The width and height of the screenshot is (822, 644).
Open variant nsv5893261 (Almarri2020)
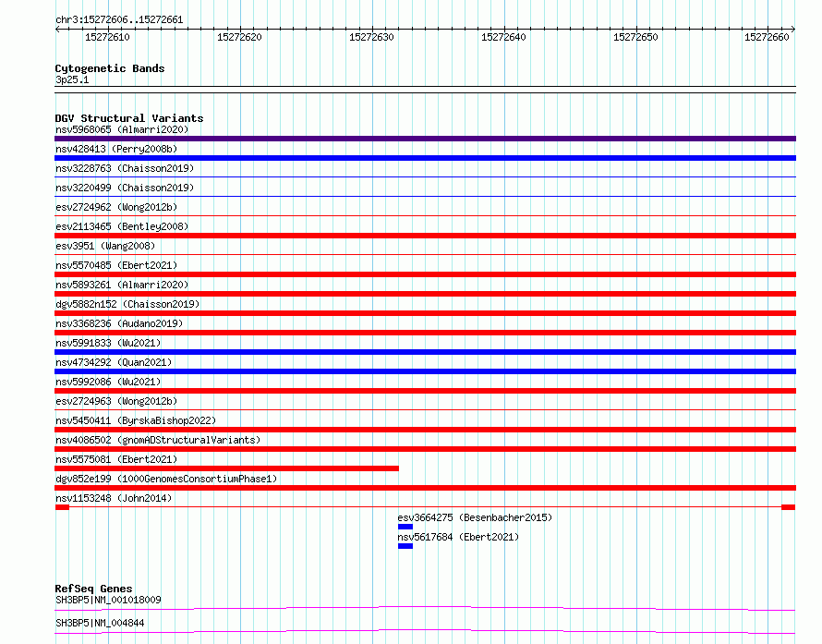[122, 285]
